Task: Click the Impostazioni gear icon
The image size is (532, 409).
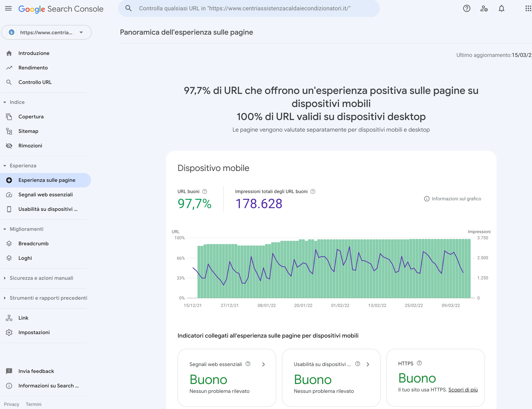Action: coord(9,332)
